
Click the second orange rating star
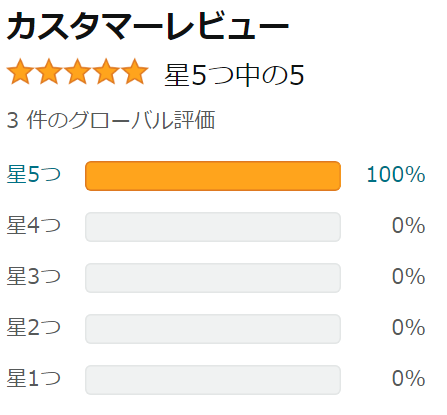tap(49, 72)
